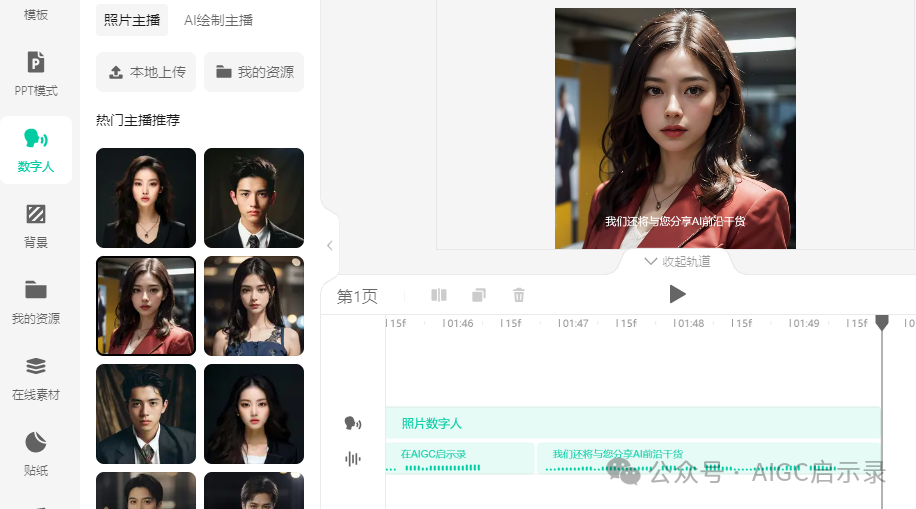Switch to the AI绘制主播 tab
This screenshot has height=509, width=916.
[x=218, y=20]
